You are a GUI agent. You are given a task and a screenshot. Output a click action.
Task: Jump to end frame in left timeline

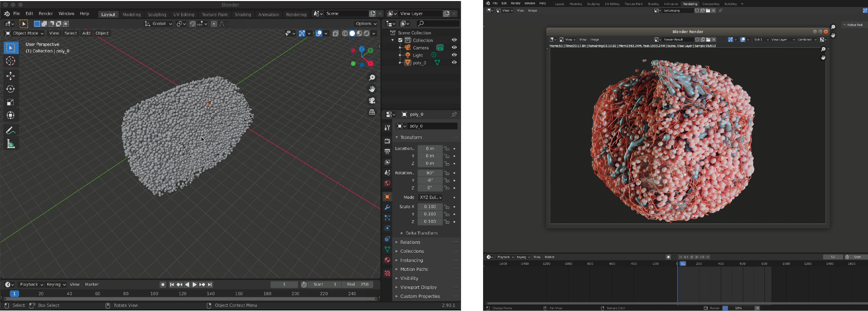(210, 285)
